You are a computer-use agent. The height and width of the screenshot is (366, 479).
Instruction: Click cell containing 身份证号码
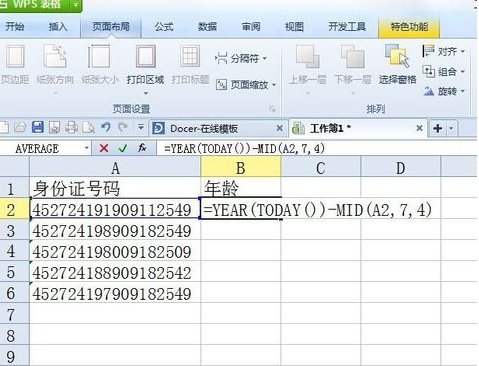[x=115, y=188]
